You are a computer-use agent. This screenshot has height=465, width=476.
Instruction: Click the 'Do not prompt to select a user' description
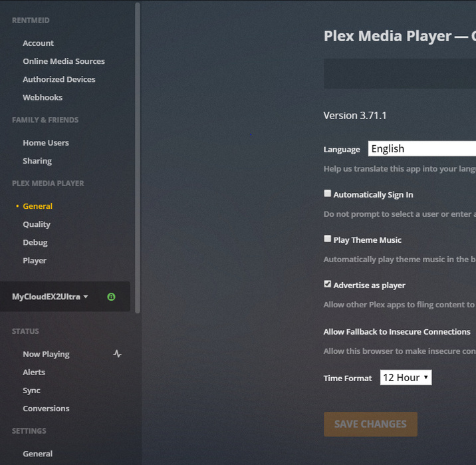400,214
